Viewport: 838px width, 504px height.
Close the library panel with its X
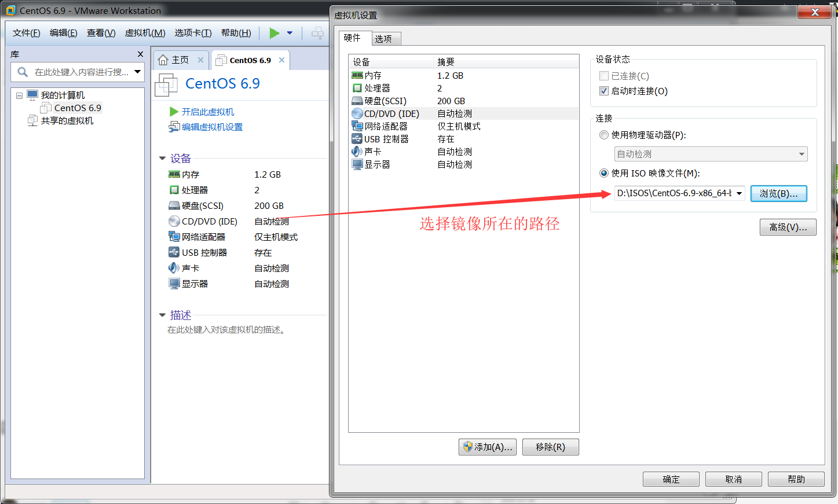click(x=140, y=54)
